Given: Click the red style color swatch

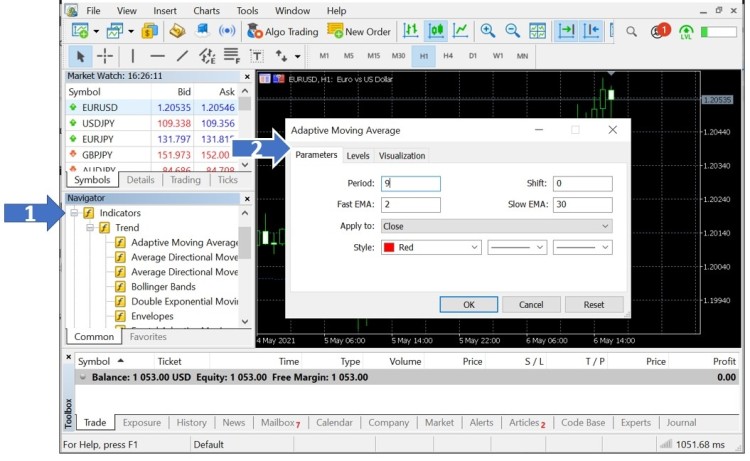Looking at the screenshot, I should click(389, 247).
